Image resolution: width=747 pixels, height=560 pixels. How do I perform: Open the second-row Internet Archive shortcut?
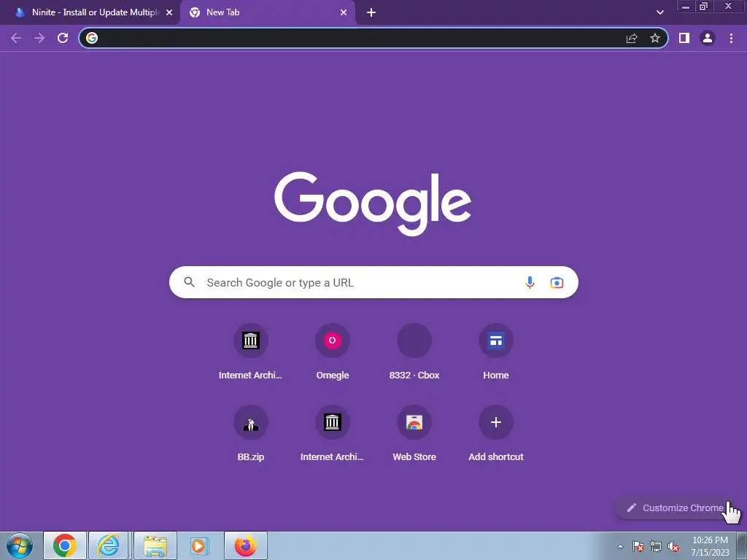point(332,434)
